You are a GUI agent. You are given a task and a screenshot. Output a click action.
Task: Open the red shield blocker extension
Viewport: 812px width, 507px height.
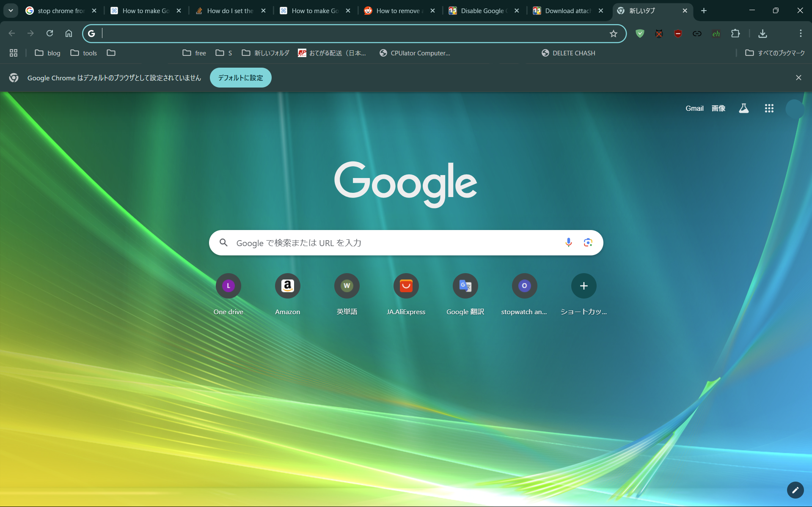click(678, 33)
